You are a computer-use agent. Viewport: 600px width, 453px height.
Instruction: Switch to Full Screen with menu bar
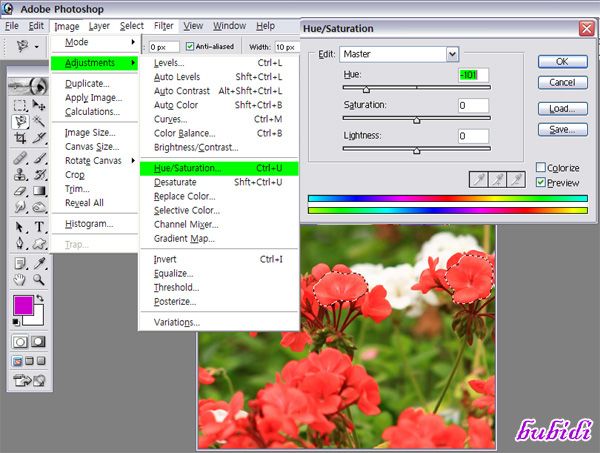[x=29, y=361]
